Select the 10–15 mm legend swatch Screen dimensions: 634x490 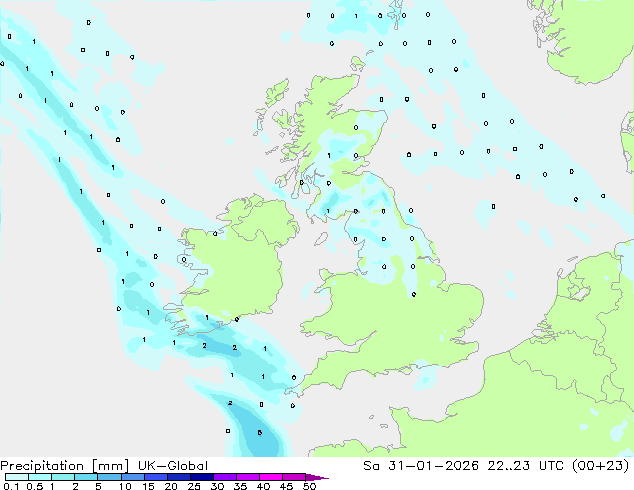pyautogui.click(x=132, y=477)
